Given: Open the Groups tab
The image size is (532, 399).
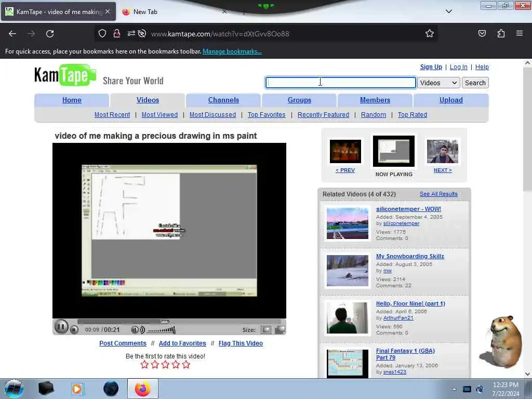Looking at the screenshot, I should [299, 100].
